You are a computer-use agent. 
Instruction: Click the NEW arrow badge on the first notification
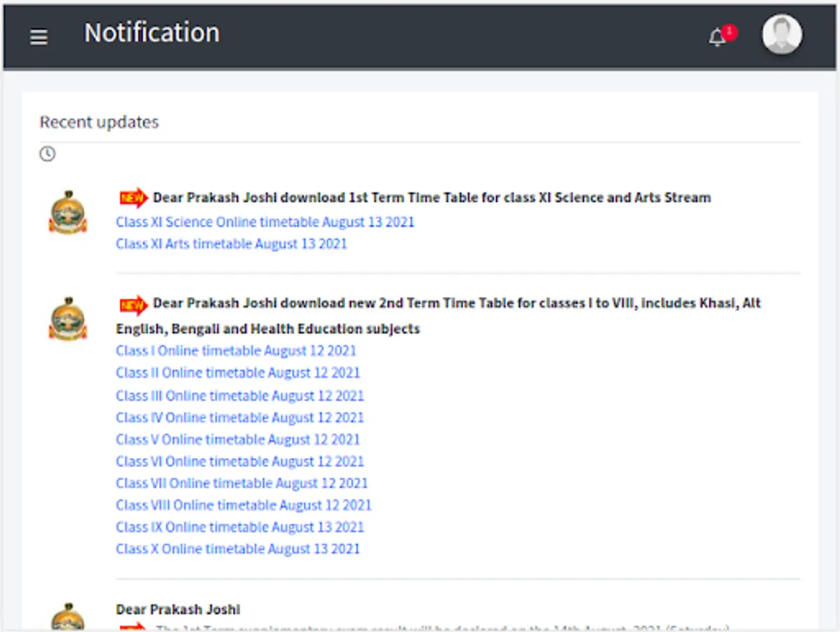132,197
